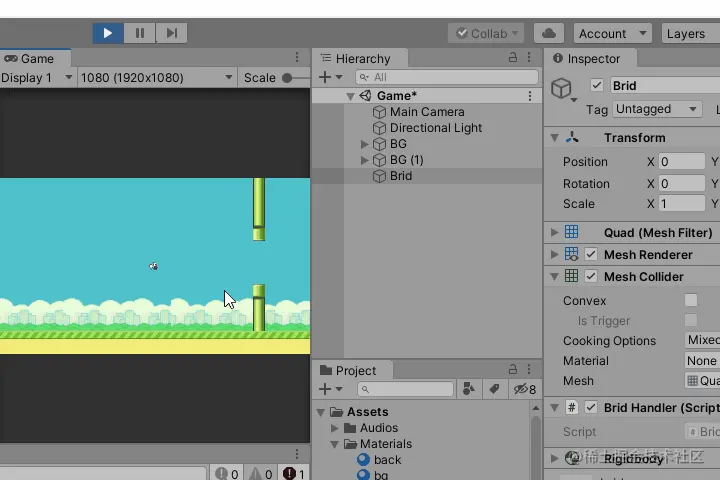Click the Project plus create button

click(325, 389)
